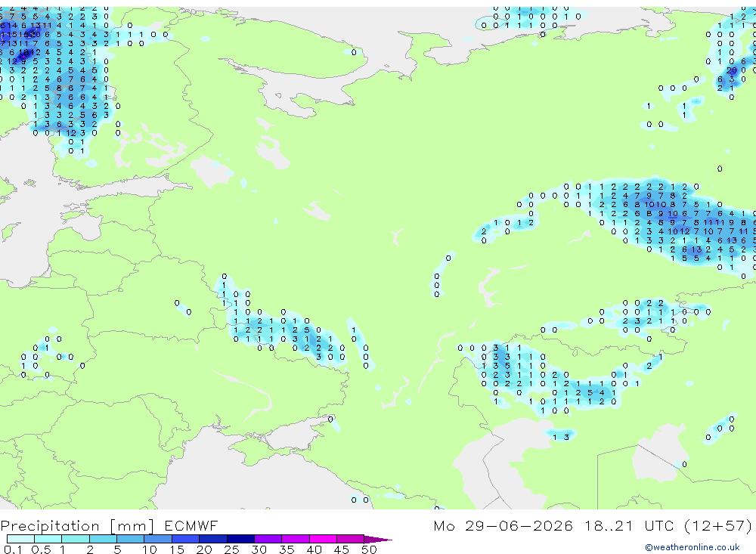Click the 0.1–0.5 mm palest cyan legend swatch
This screenshot has width=756, height=554.
20,539
